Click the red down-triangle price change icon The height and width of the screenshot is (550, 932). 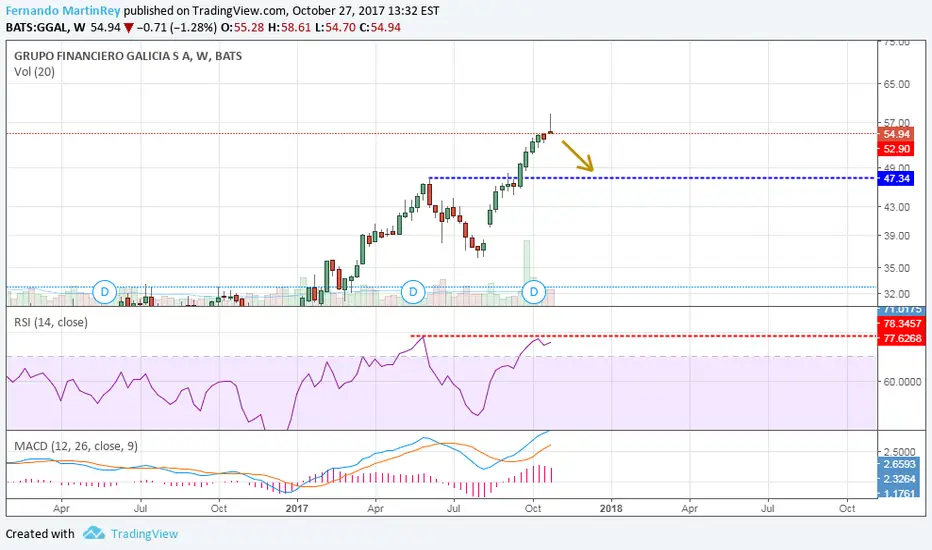[x=128, y=28]
